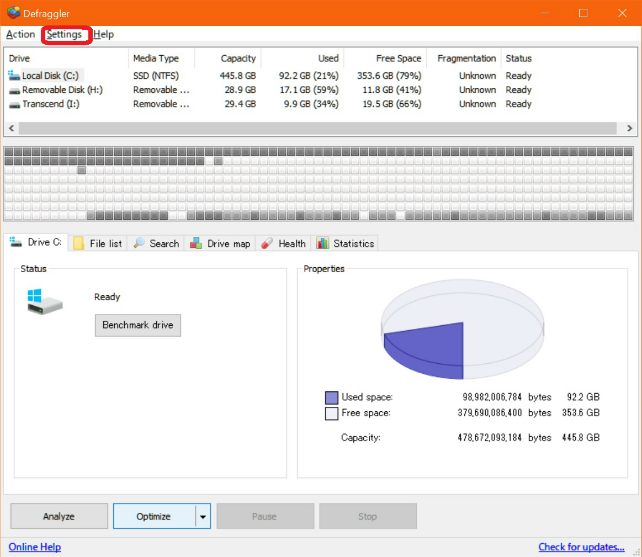The height and width of the screenshot is (557, 642).
Task: Sort by the Status column header
Action: coord(518,58)
